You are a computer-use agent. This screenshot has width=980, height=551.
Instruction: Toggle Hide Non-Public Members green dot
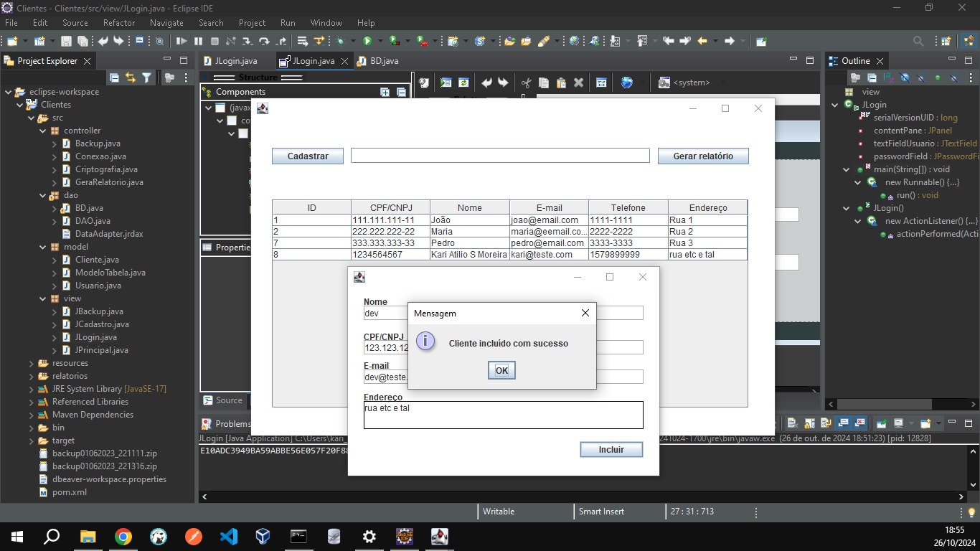click(938, 77)
